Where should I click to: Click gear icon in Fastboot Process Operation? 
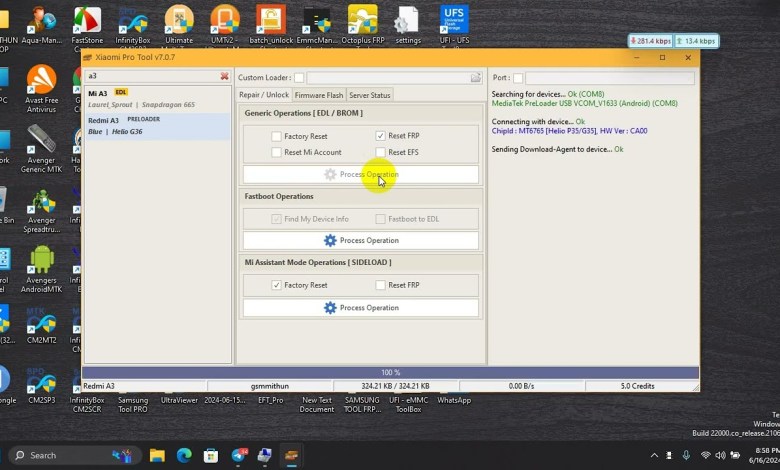(330, 240)
